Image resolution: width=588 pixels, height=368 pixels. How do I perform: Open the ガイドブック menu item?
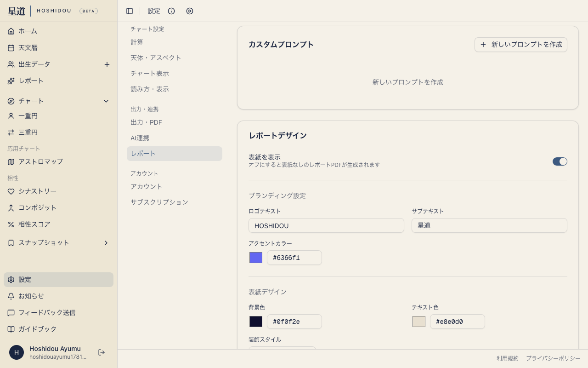point(58,329)
